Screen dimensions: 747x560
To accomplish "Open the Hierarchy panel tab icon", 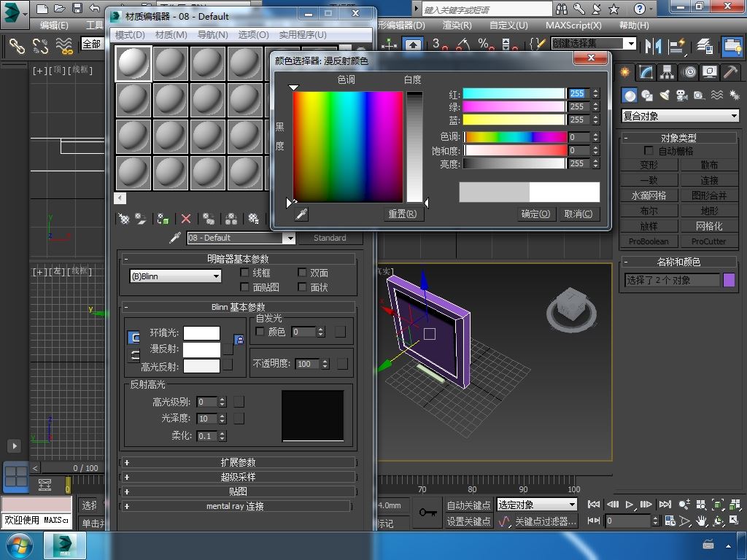I will [667, 72].
